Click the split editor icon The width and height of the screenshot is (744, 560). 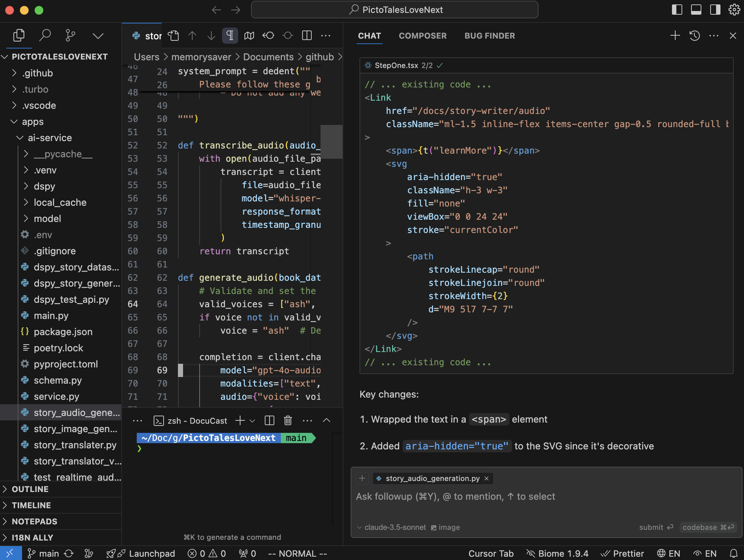[307, 36]
